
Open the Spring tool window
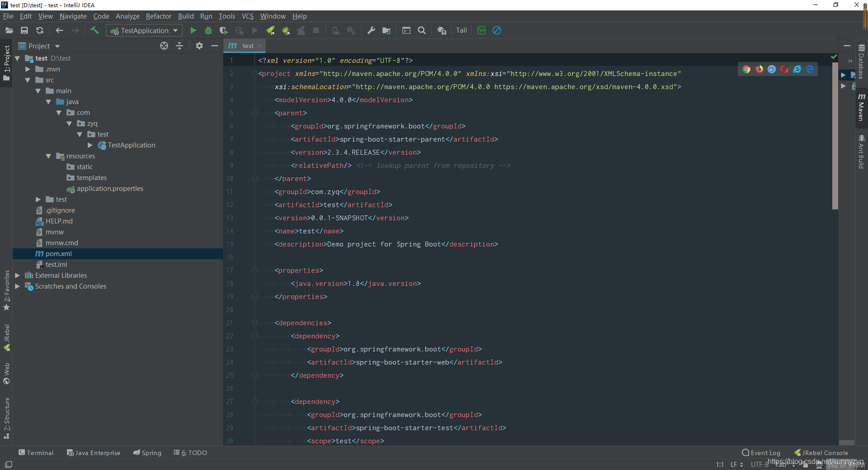pyautogui.click(x=147, y=453)
